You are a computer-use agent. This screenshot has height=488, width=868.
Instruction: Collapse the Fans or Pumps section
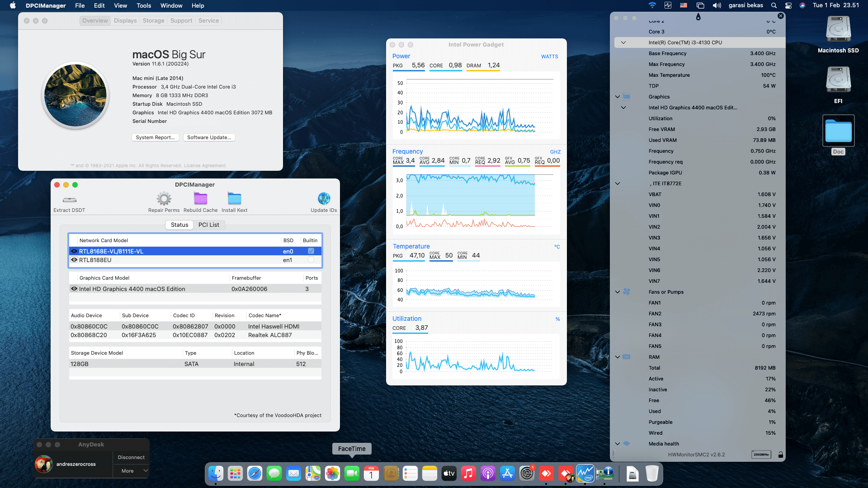[x=618, y=292]
